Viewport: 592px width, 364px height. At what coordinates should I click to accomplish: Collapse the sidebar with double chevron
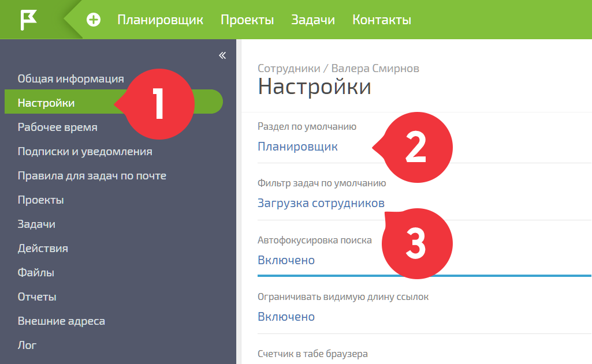[x=222, y=55]
